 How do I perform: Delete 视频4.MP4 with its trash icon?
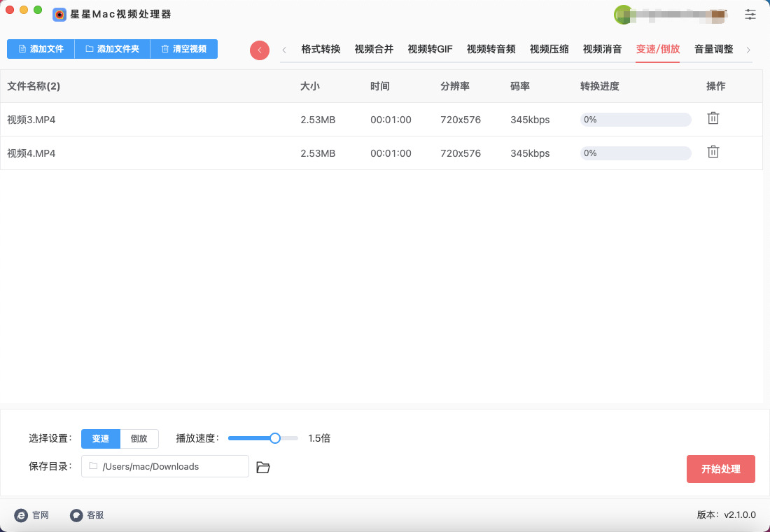713,152
